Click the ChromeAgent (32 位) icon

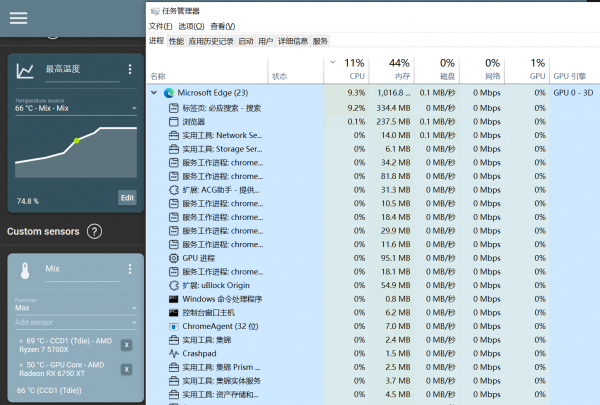click(x=174, y=327)
